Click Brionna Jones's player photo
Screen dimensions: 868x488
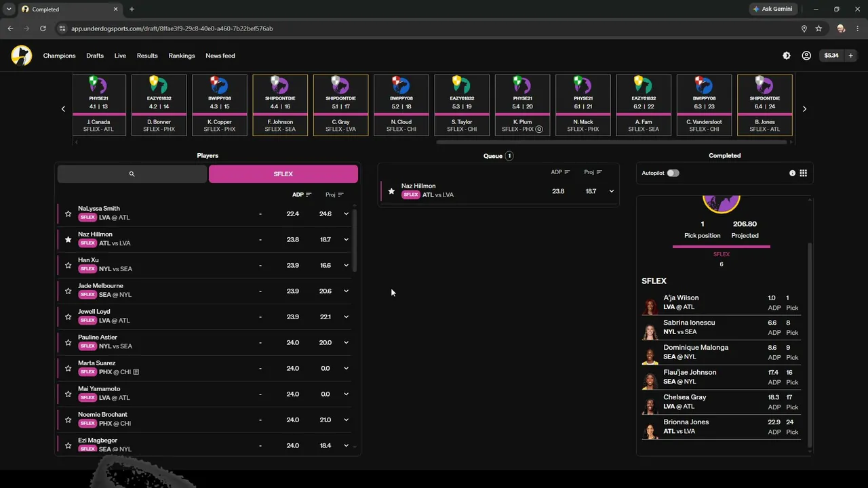click(651, 430)
